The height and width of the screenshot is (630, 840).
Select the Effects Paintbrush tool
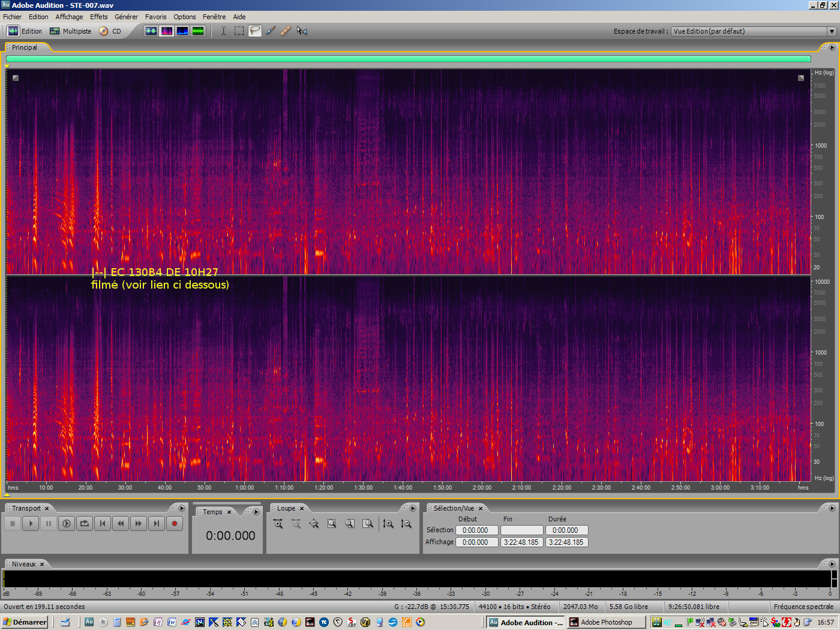[271, 31]
